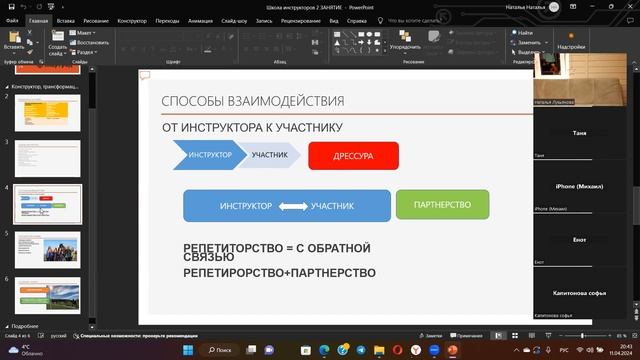Select slide 2 thumbnail
Image resolution: width=640 pixels, height=360 pixels.
pyautogui.click(x=48, y=113)
